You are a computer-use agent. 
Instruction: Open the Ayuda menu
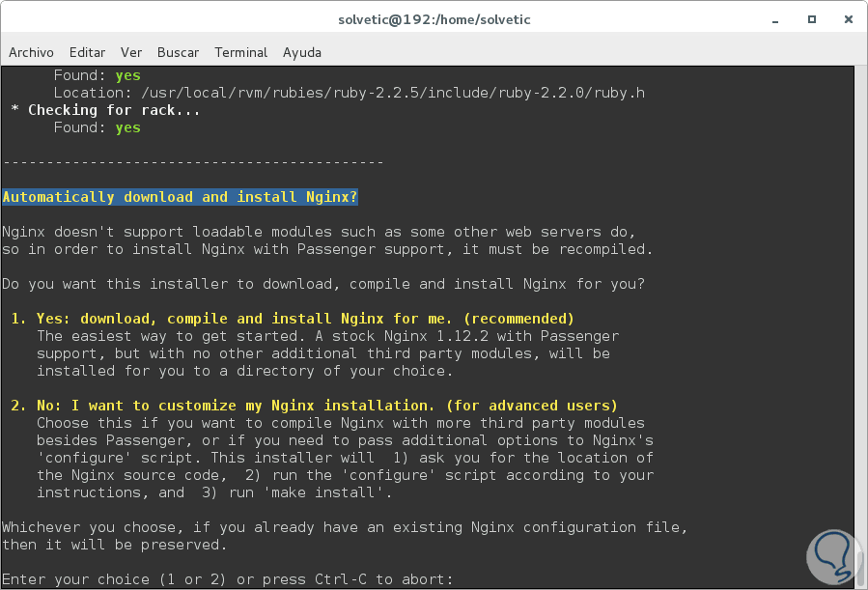(301, 52)
